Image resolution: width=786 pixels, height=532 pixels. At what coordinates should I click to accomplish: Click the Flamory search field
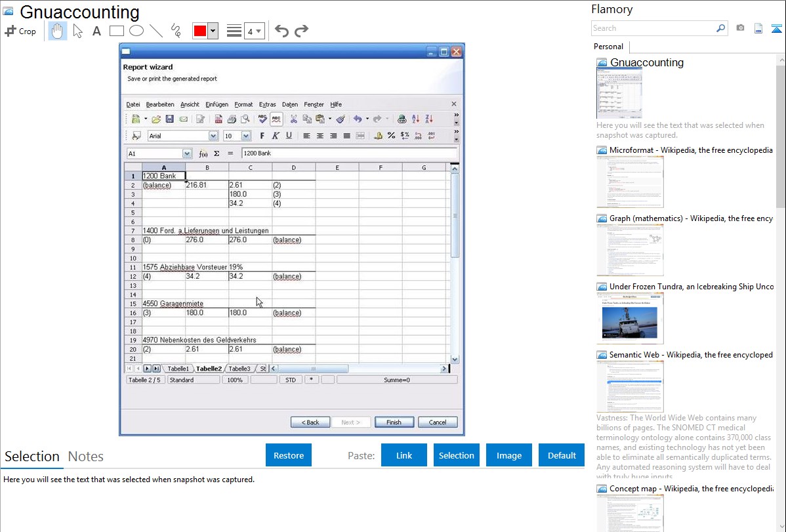(653, 28)
